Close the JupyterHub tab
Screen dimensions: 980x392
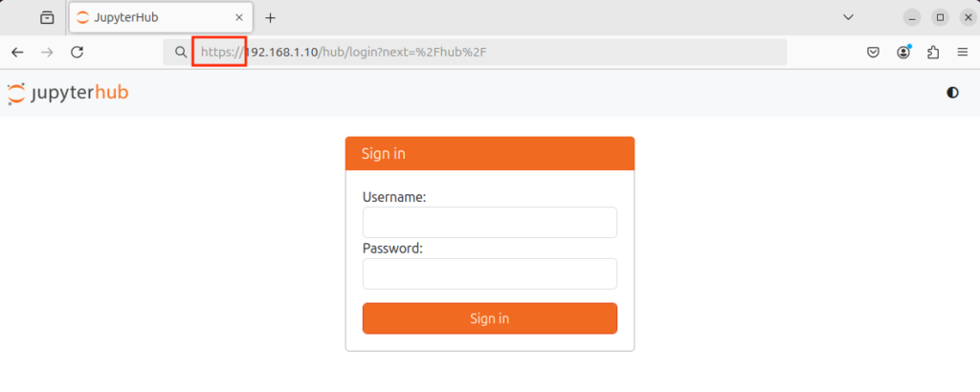239,17
